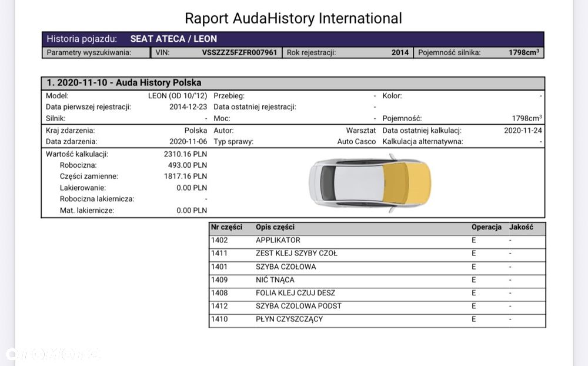Click the VIN number VSSZZZ5FZFR007961
Screen dimensions: 588x366
pyautogui.click(x=239, y=52)
